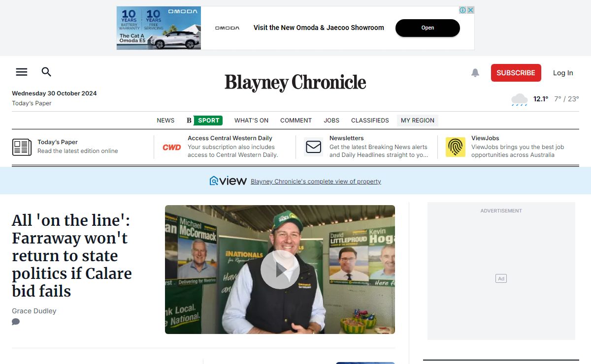Open article comments speech bubble icon
This screenshot has height=364, width=591.
point(16,322)
